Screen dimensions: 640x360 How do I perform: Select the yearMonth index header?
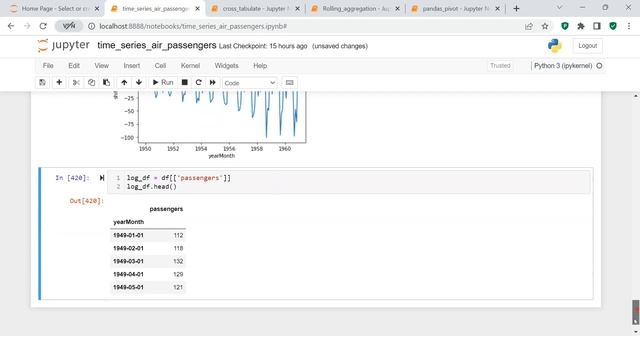coord(129,222)
